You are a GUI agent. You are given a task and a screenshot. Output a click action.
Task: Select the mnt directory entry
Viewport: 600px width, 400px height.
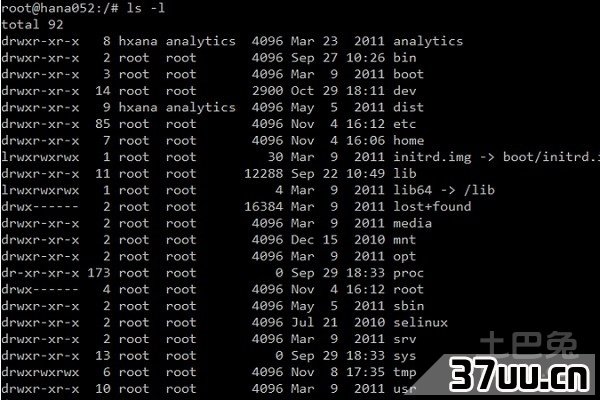click(x=404, y=240)
